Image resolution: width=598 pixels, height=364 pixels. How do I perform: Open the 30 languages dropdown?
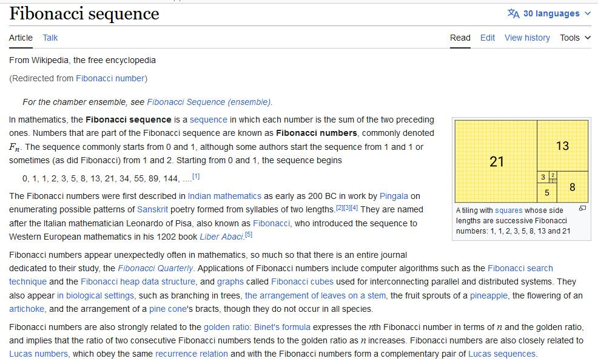(551, 13)
